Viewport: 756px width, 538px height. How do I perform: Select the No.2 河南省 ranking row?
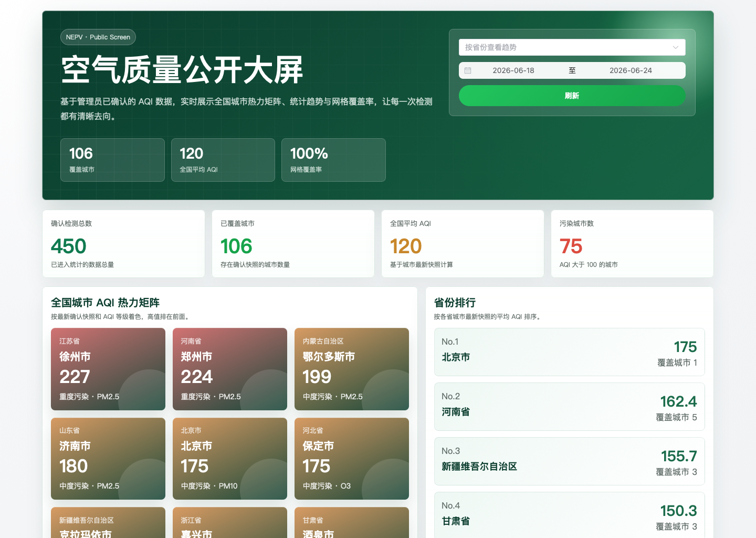(570, 407)
